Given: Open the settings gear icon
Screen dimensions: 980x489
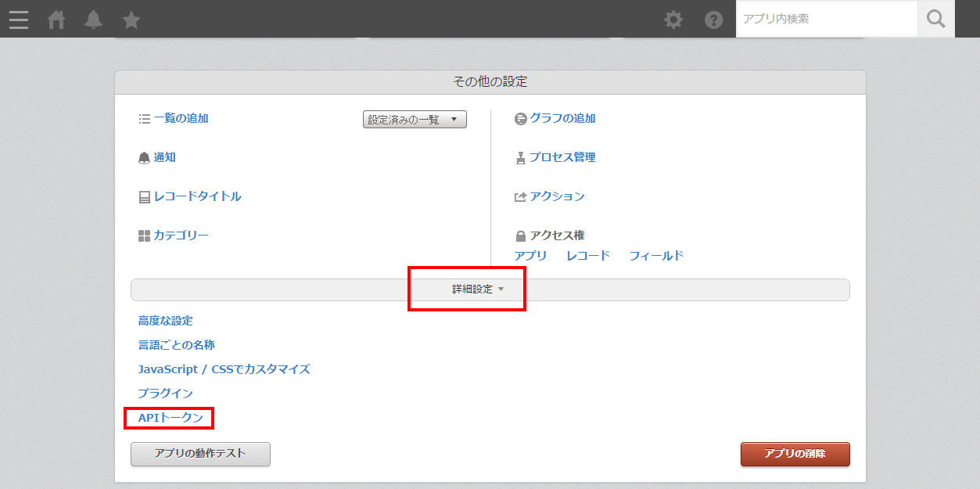Looking at the screenshot, I should [673, 20].
